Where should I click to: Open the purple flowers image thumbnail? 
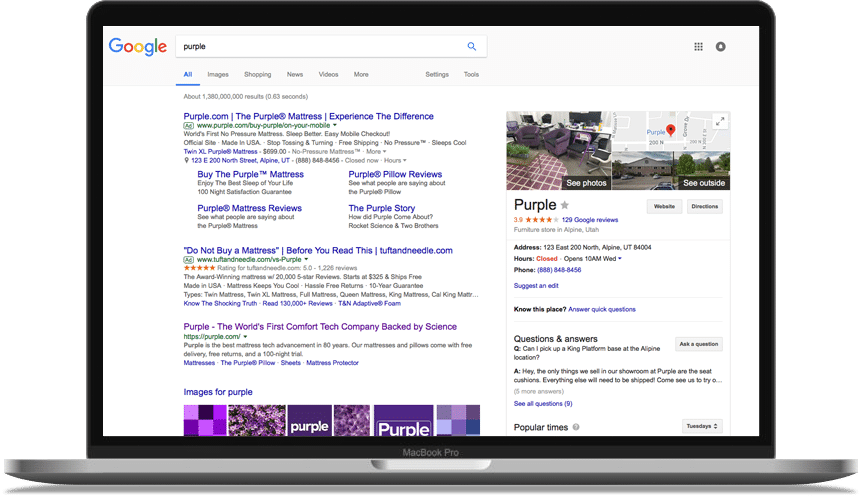pyautogui.click(x=257, y=420)
